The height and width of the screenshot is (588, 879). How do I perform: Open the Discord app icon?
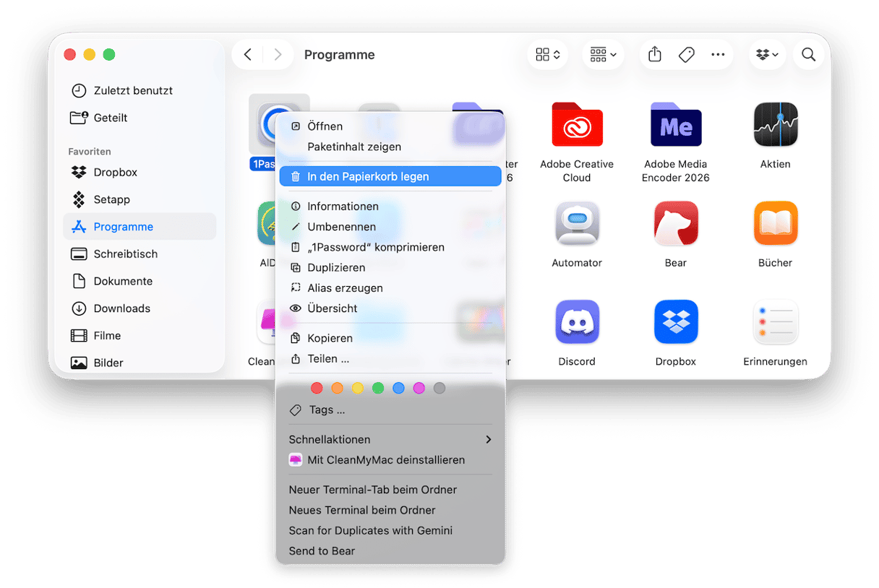pos(577,322)
